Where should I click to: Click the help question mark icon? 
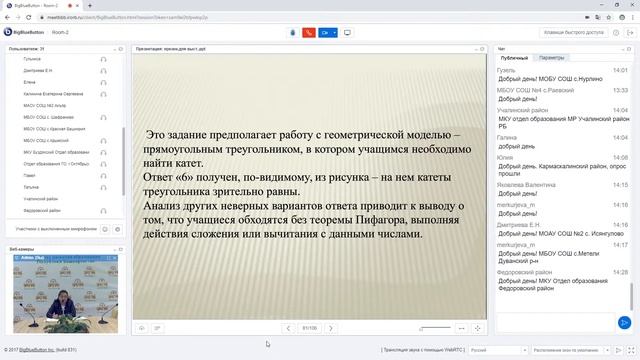tap(616, 32)
